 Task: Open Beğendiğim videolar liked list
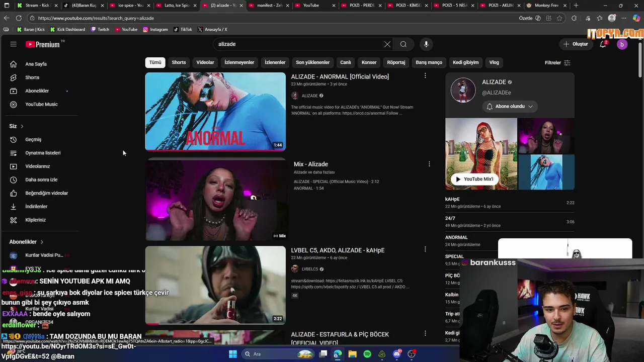click(46, 193)
